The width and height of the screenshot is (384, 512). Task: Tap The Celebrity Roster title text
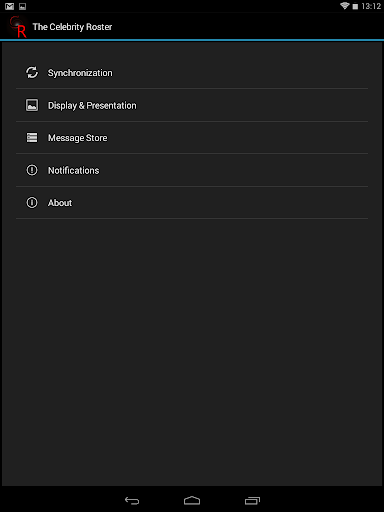pyautogui.click(x=72, y=27)
